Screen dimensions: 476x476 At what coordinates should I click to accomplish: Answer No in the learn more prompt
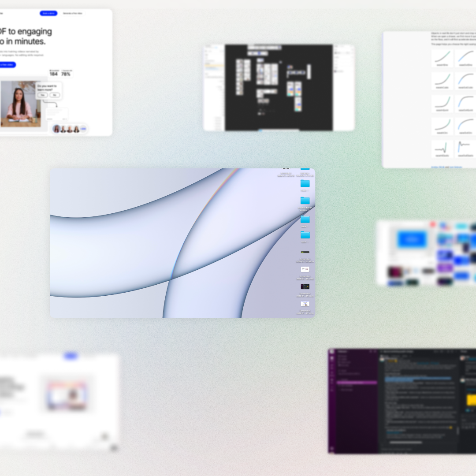pos(55,95)
